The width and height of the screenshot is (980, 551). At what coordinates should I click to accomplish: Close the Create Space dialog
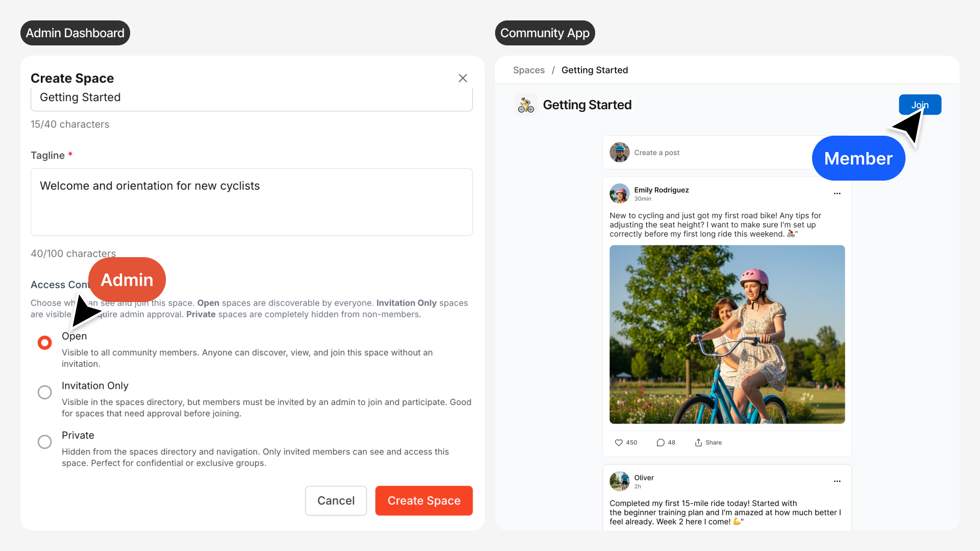click(x=462, y=78)
